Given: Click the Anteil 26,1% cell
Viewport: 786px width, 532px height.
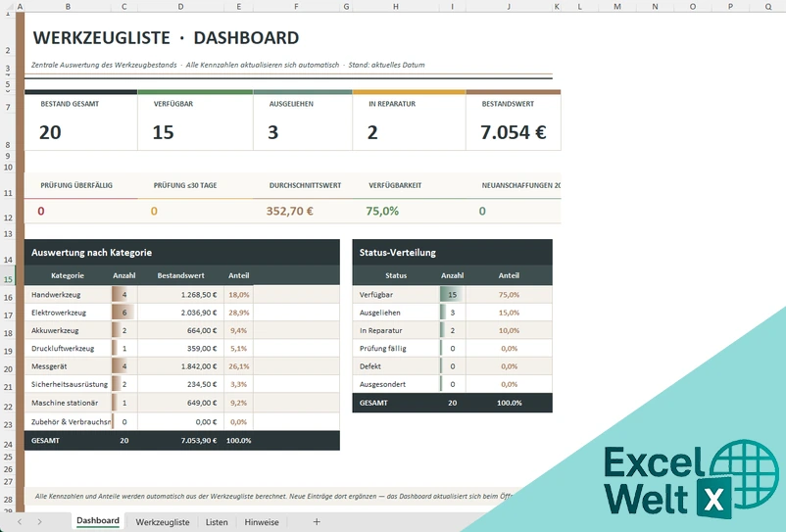Looking at the screenshot, I should [238, 366].
